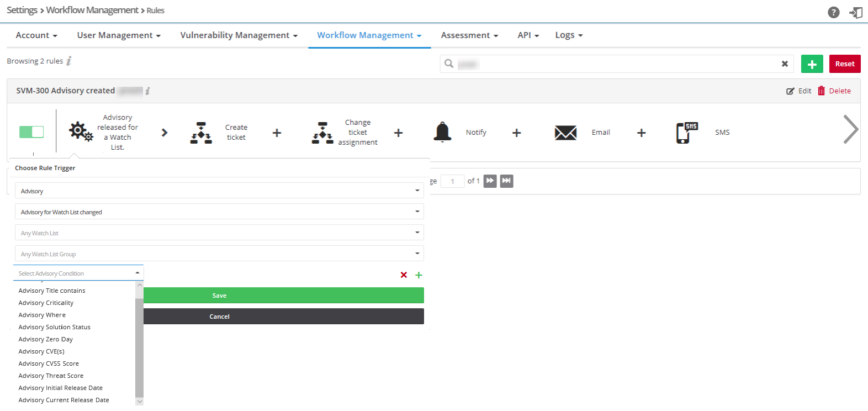Open the Any Watch List Group dropdown
868x411 pixels.
tap(219, 254)
